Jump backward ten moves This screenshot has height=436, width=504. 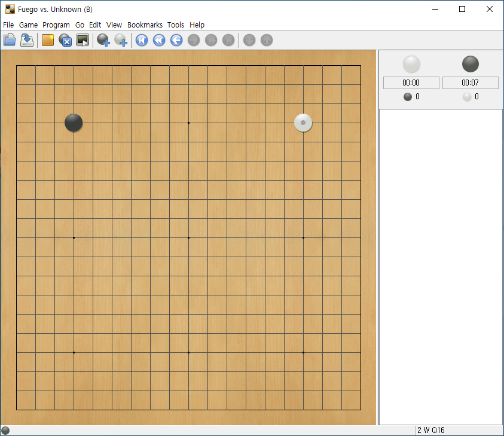click(159, 40)
